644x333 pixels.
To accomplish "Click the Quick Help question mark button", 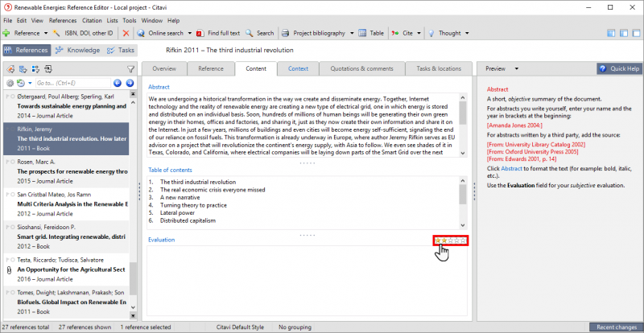I will pos(619,68).
